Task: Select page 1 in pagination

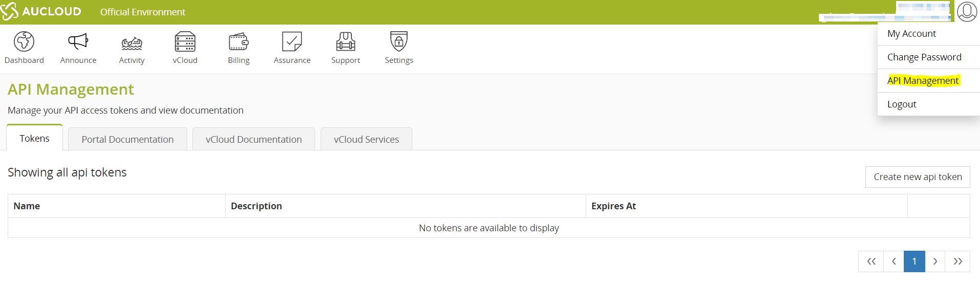Action: click(914, 261)
